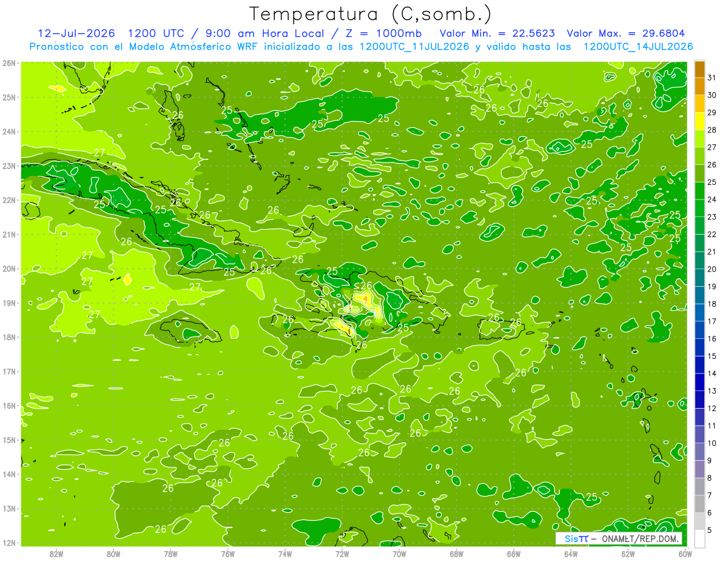Pick the purple legend swatch between 9 and 10
The height and width of the screenshot is (562, 728).
[699, 452]
